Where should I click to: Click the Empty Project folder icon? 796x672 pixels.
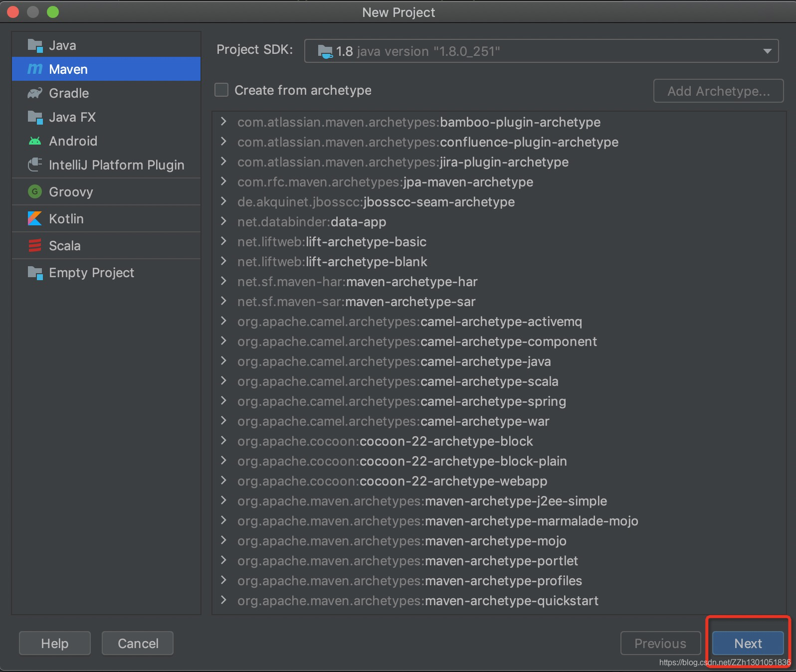coord(35,273)
